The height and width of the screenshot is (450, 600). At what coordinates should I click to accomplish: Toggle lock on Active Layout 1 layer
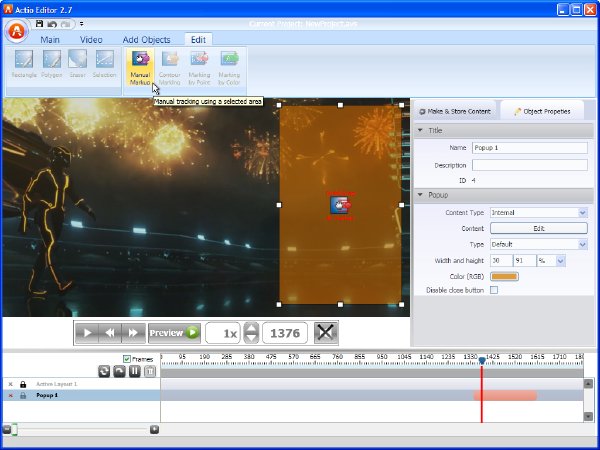pos(23,384)
